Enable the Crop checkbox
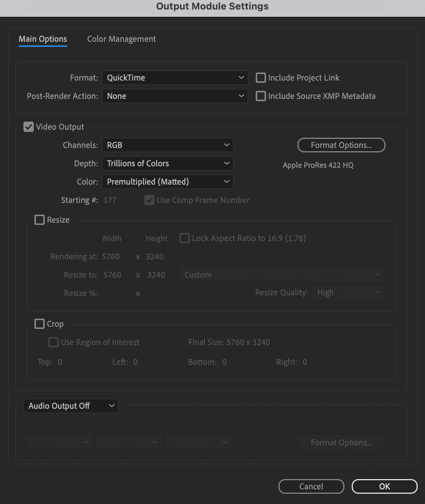 tap(40, 324)
